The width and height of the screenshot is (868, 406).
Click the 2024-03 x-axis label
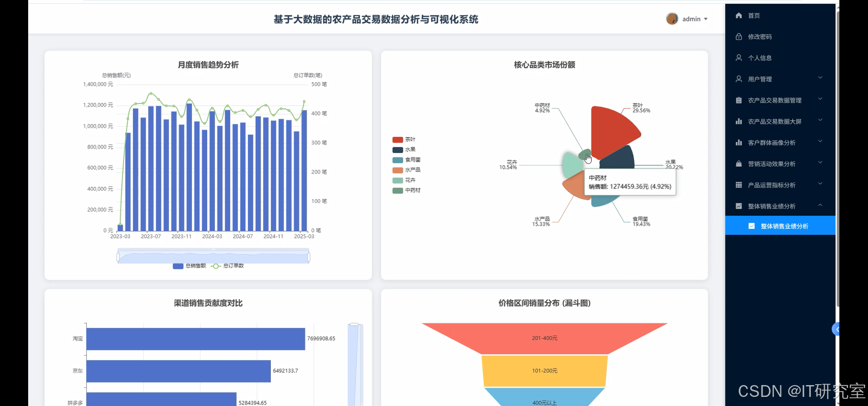point(212,236)
